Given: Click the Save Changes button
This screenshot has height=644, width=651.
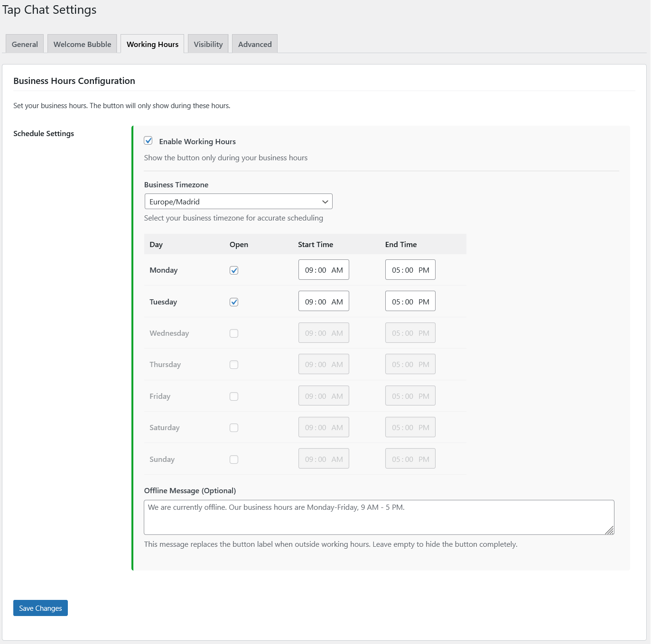Looking at the screenshot, I should pyautogui.click(x=40, y=607).
